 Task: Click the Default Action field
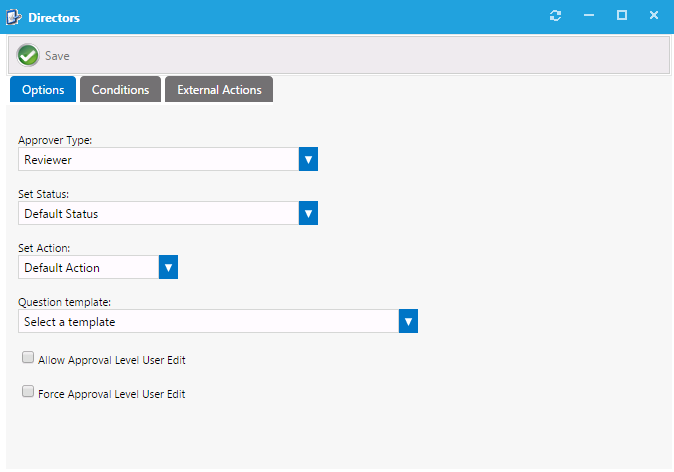tap(88, 267)
